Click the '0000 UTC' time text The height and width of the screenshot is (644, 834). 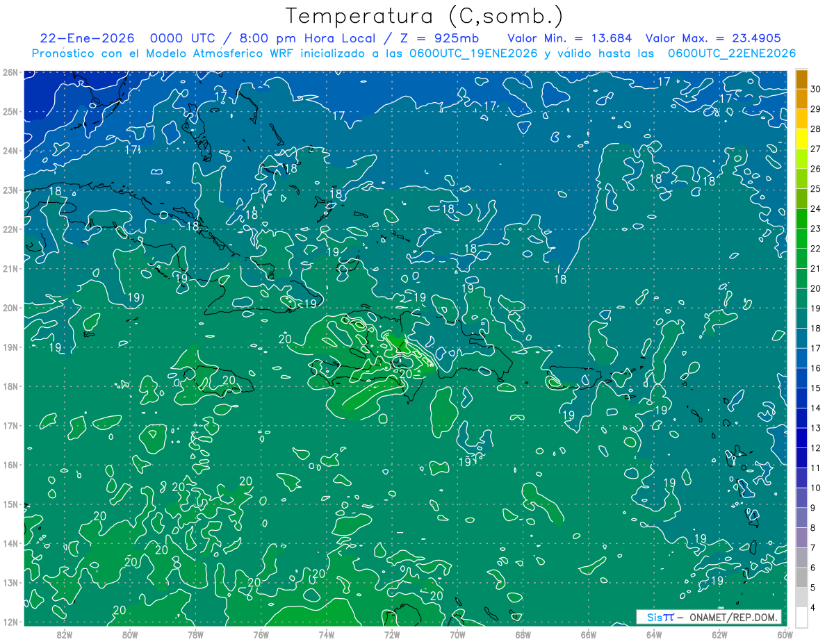[x=183, y=38]
